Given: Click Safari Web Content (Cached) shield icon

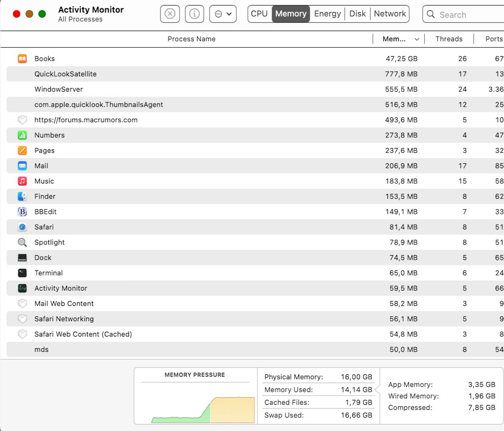Looking at the screenshot, I should click(22, 334).
